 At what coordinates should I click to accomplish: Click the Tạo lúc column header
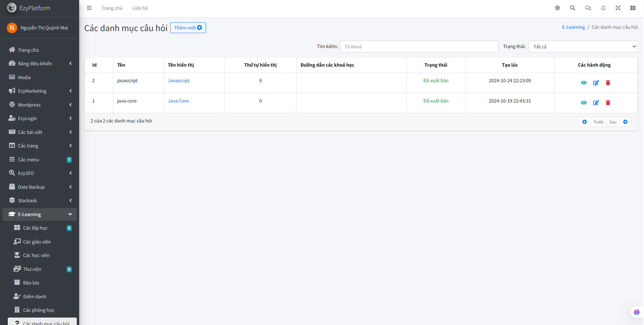(510, 65)
